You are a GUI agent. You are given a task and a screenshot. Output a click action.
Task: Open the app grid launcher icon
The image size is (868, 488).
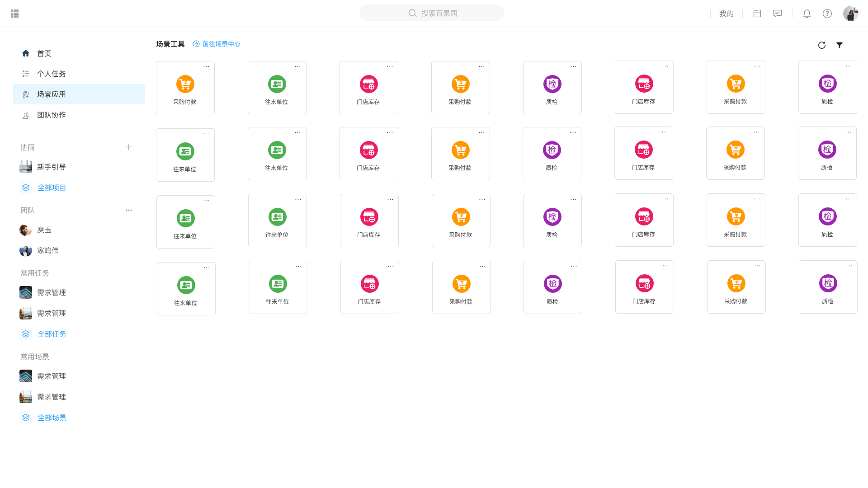click(x=14, y=14)
